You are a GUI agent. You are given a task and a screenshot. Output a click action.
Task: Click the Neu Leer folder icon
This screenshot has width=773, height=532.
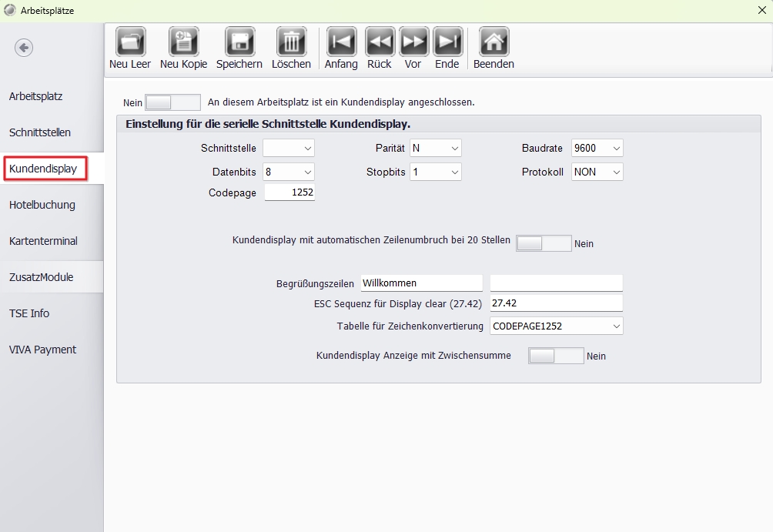tap(130, 42)
